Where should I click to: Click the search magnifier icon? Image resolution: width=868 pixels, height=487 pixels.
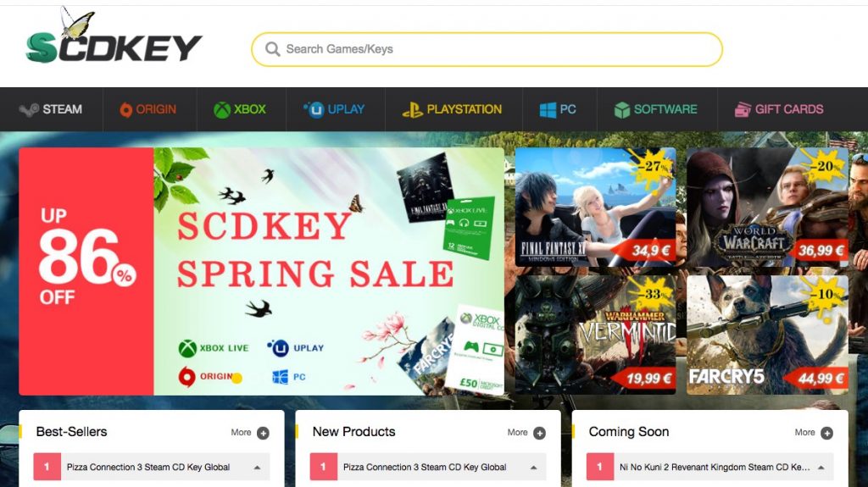[272, 49]
